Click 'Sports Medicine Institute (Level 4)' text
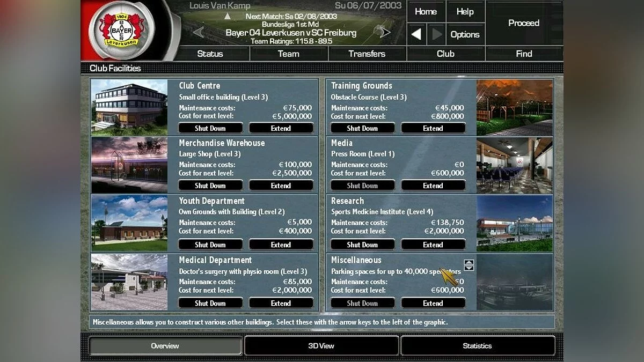Image resolution: width=644 pixels, height=362 pixels. point(382,212)
